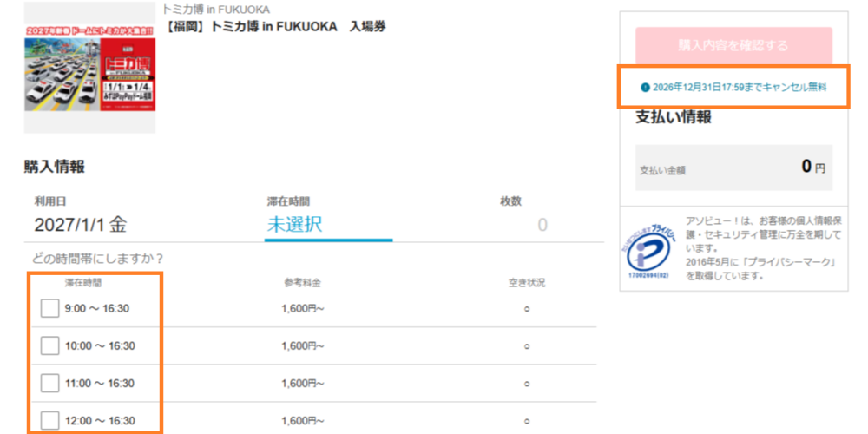
Task: Select the 枚数 0 tab
Action: [523, 216]
